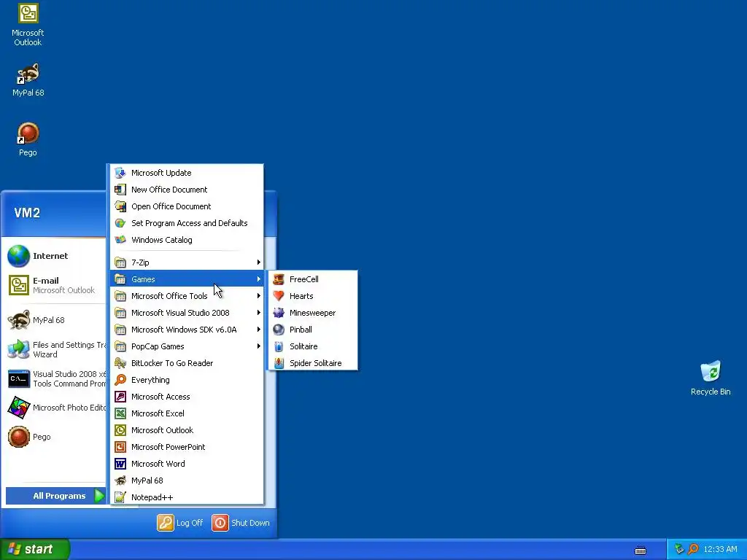Launch Microsoft PowerPoint from programs list
The image size is (747, 560).
187,447
